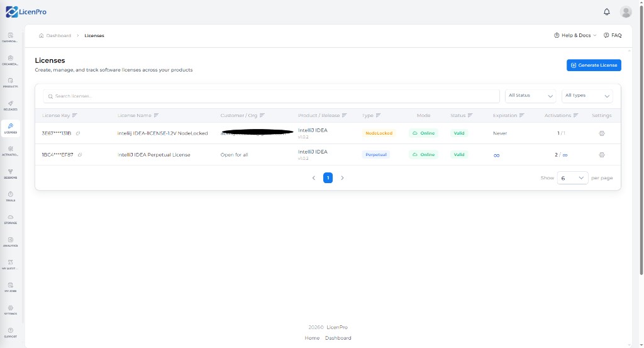Open the All Status filter dropdown
The height and width of the screenshot is (348, 644).
click(x=530, y=96)
